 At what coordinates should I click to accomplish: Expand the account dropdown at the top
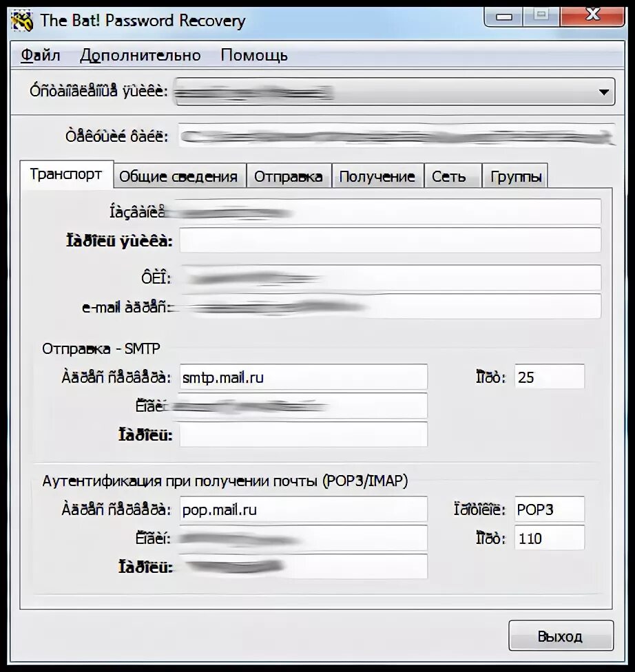[394, 92]
